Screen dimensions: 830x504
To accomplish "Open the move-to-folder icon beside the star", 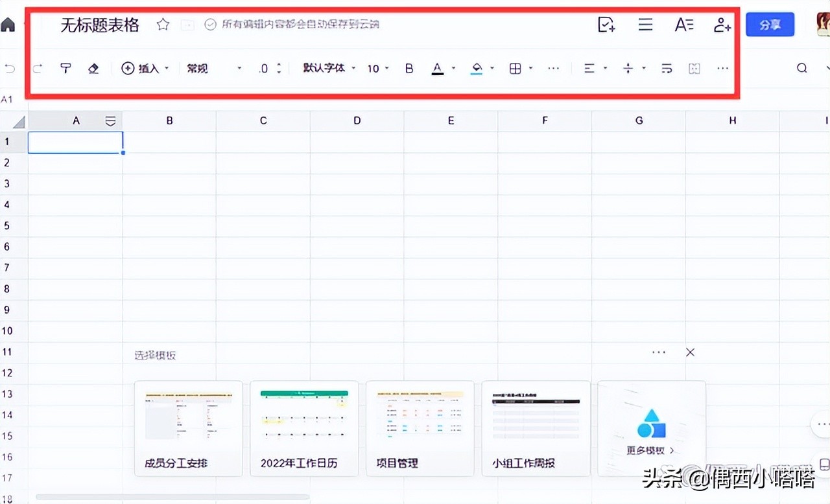I will [x=187, y=25].
